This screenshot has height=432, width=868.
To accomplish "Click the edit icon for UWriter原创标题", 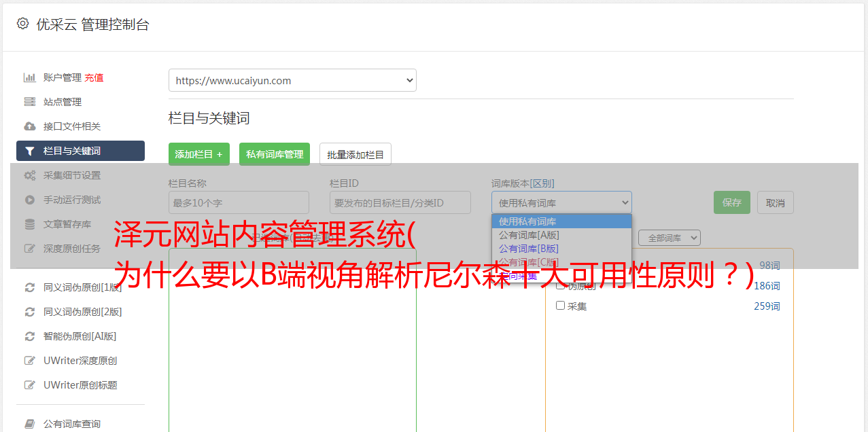I will click(x=30, y=385).
